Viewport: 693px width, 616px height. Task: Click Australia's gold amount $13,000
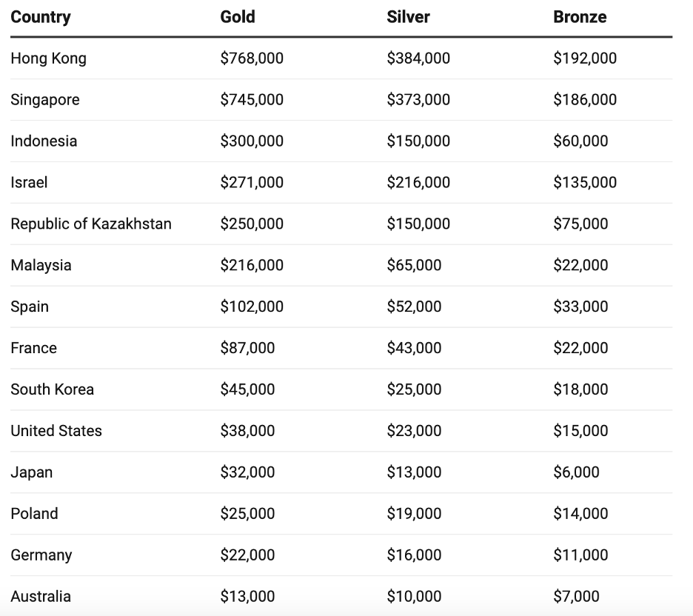[x=247, y=597]
